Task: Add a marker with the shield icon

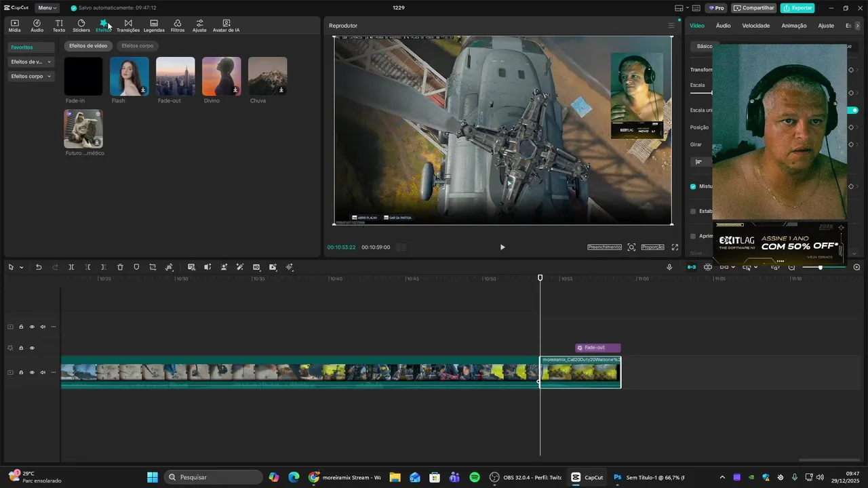Action: 136,268
